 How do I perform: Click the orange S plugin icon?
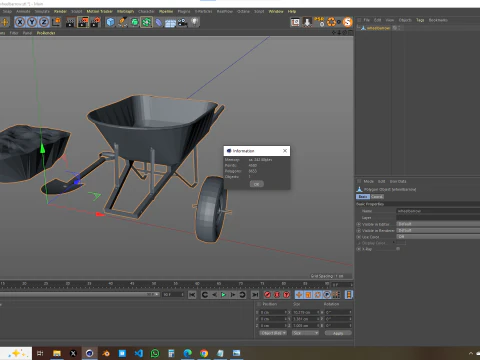click(348, 22)
